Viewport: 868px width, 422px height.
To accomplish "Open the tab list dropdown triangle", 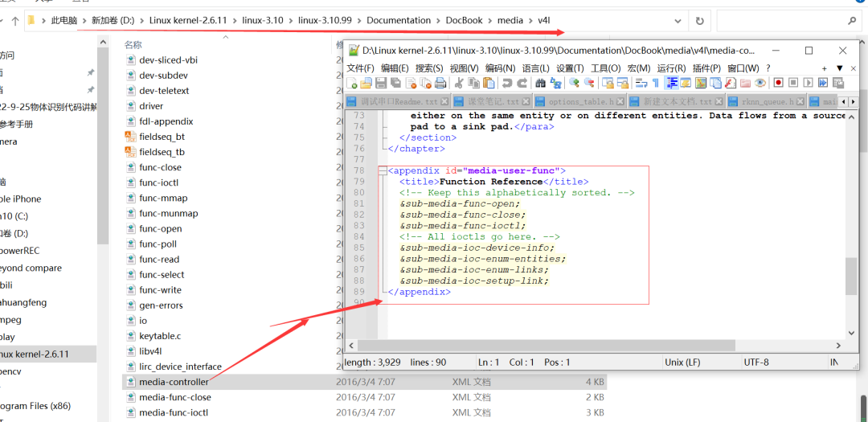I will coord(840,68).
